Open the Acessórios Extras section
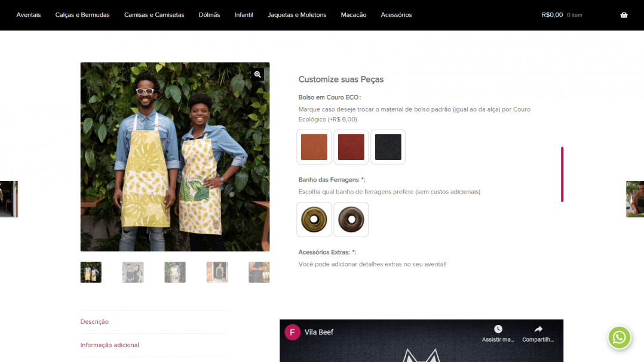The width and height of the screenshot is (644, 362). (x=327, y=251)
